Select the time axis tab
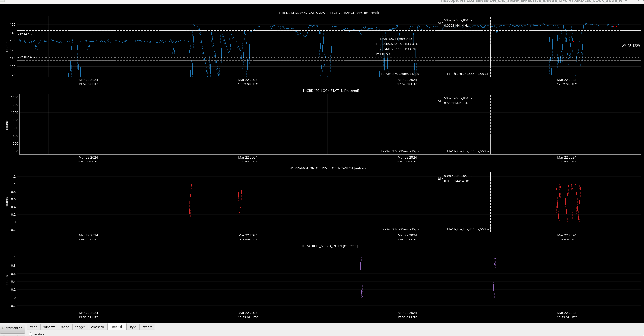644x336 pixels. [117, 327]
